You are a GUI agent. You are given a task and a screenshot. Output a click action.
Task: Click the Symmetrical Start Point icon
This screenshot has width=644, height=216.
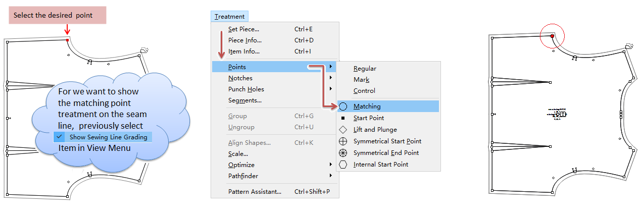click(x=343, y=141)
